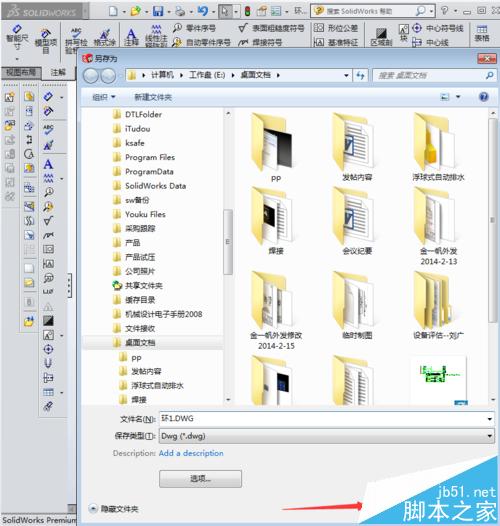Select the green drawing file thumbnail
Image resolution: width=500 pixels, height=526 pixels.
tap(439, 380)
